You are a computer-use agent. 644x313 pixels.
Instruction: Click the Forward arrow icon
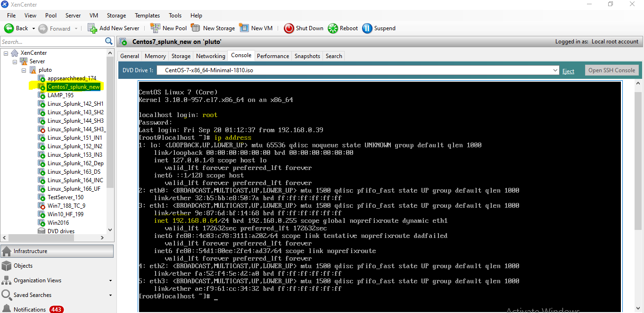tap(43, 28)
